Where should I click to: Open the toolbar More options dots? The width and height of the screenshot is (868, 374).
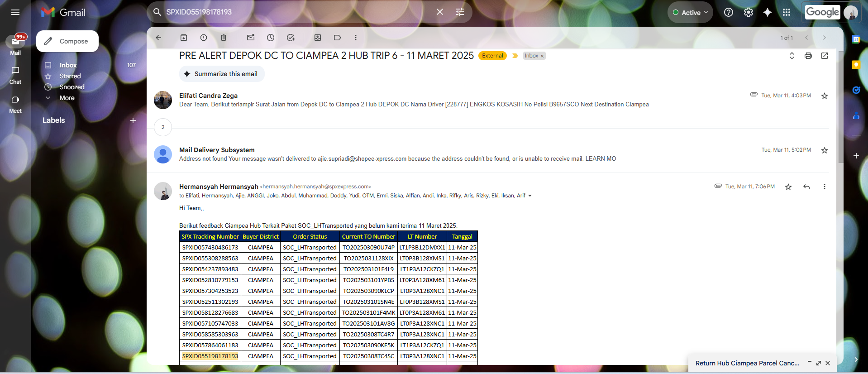356,38
